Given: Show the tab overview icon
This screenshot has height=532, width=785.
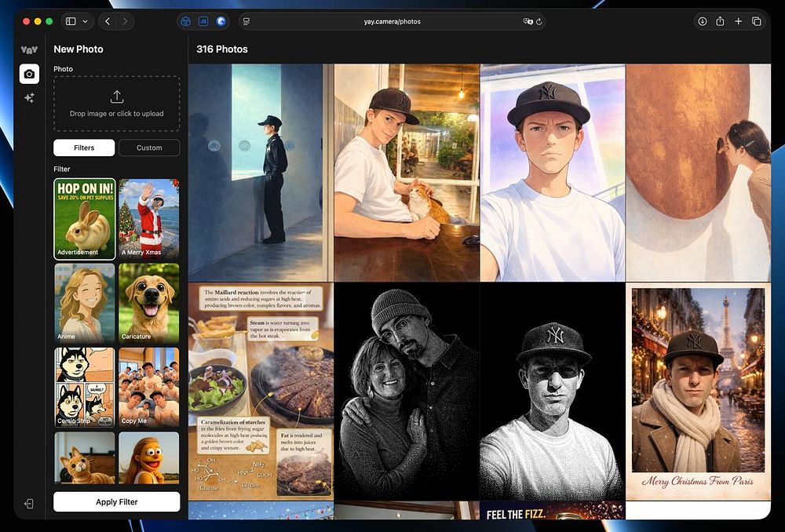Looking at the screenshot, I should coord(757,21).
